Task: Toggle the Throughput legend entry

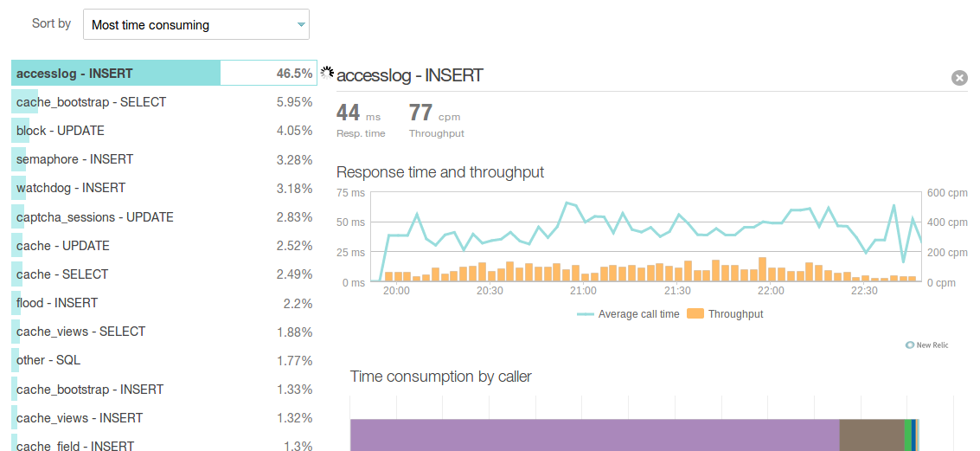Action: tap(725, 314)
